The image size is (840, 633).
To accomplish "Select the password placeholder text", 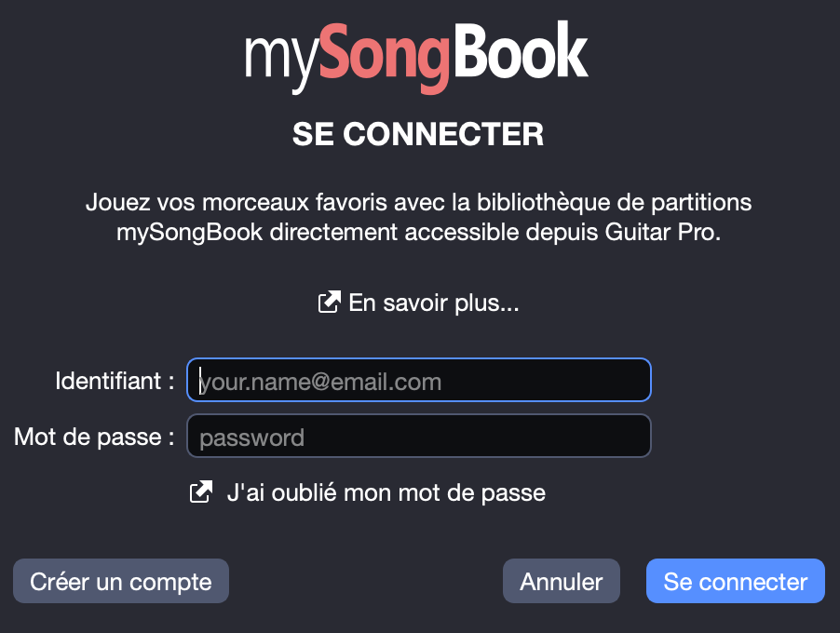I will [x=251, y=438].
